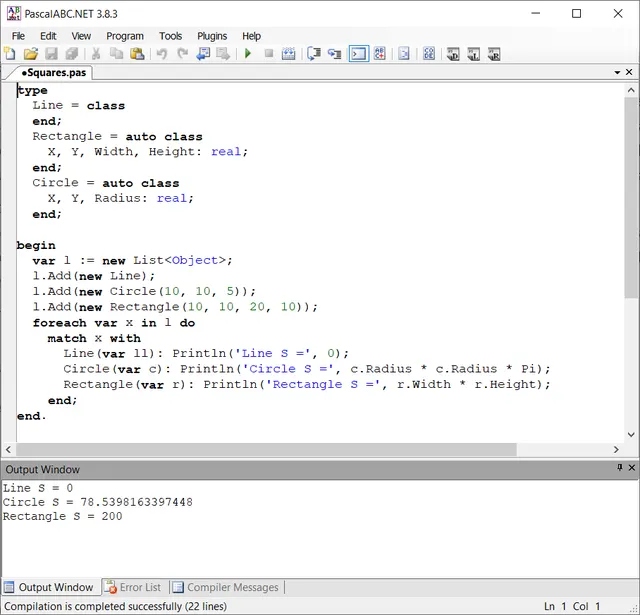Click output line 'Rectangle S = 200'
Image resolution: width=640 pixels, height=615 pixels.
pos(62,516)
